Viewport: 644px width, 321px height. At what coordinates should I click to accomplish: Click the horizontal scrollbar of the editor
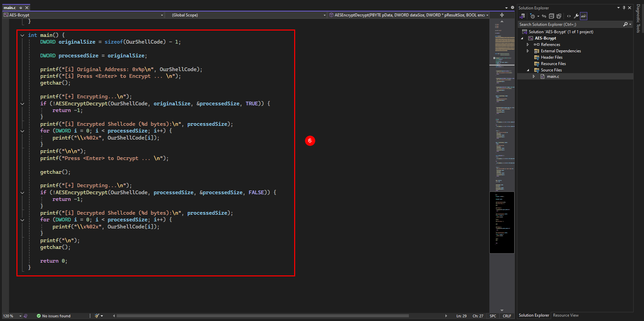[263, 316]
